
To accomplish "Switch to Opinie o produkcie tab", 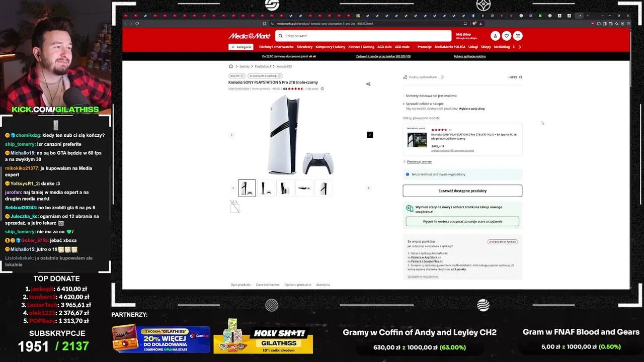I will click(298, 285).
